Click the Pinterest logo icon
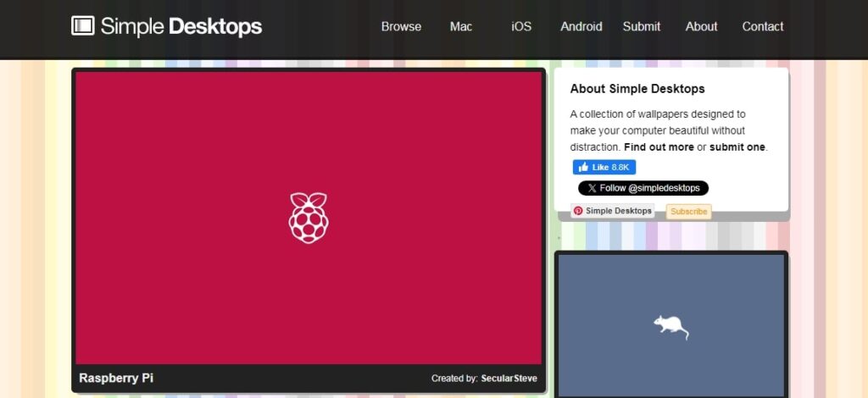868x398 pixels. 578,211
